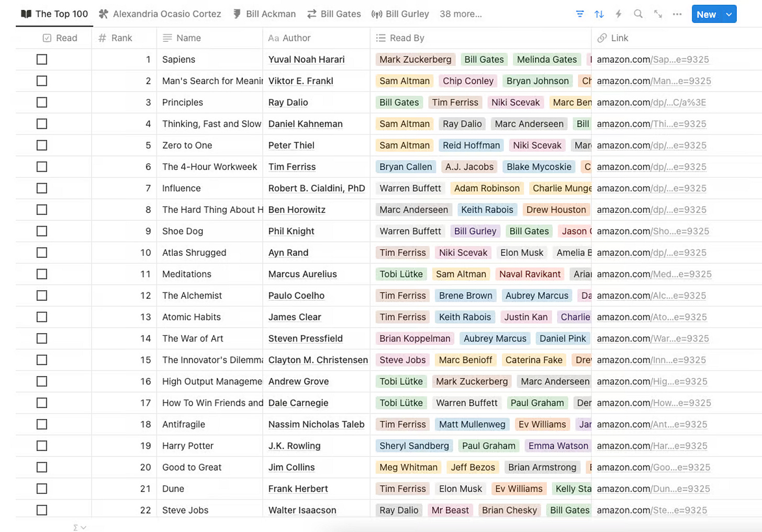This screenshot has height=532, width=762.
Task: Open the sigma calculate dropdown at bottom
Action: point(80,528)
